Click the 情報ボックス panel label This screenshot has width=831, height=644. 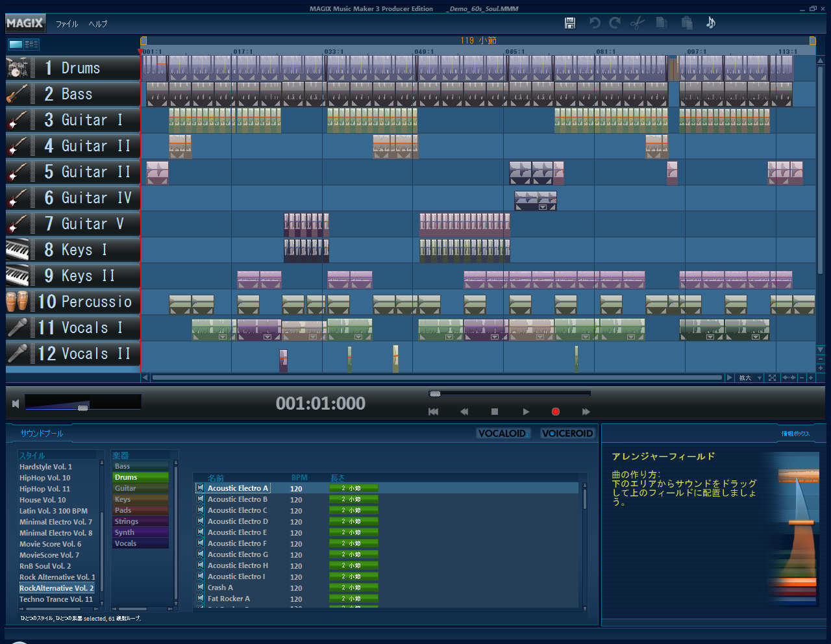[795, 434]
